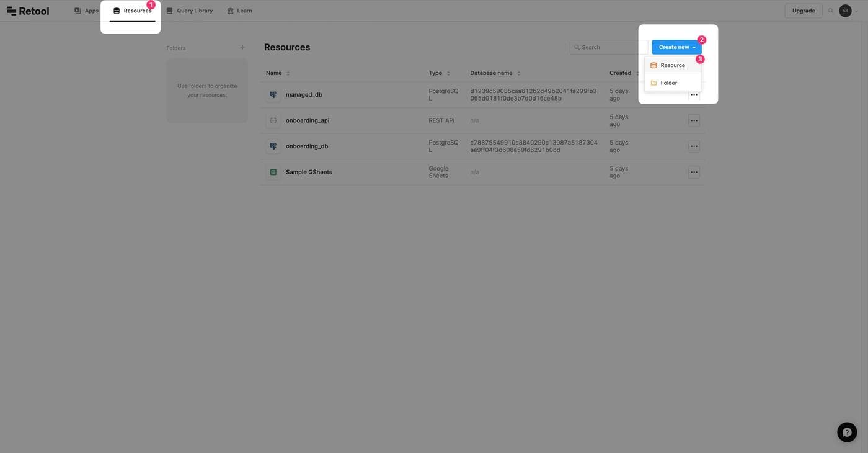Sort by Database name column
Screen dimensions: 868x453
(491, 73)
